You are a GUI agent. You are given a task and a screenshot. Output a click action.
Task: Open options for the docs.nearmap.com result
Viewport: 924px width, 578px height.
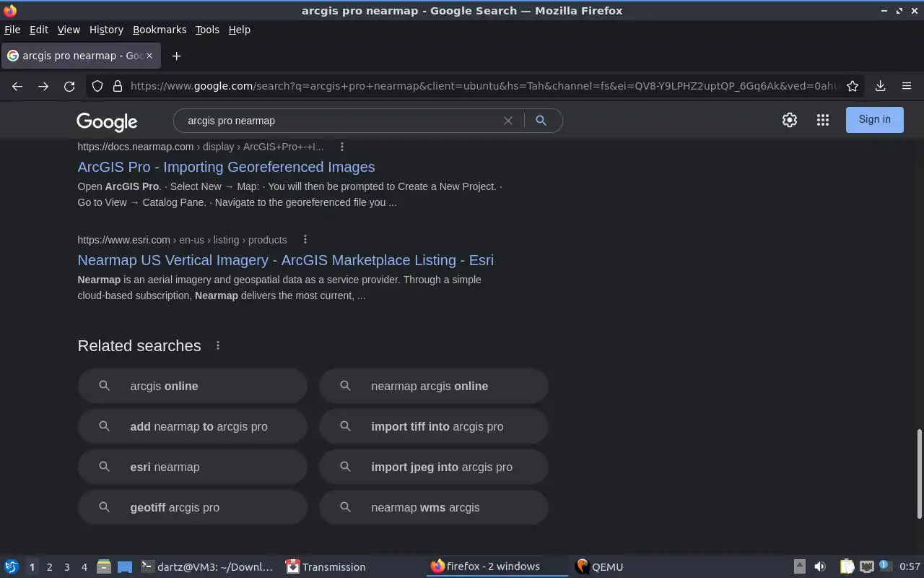(x=342, y=147)
